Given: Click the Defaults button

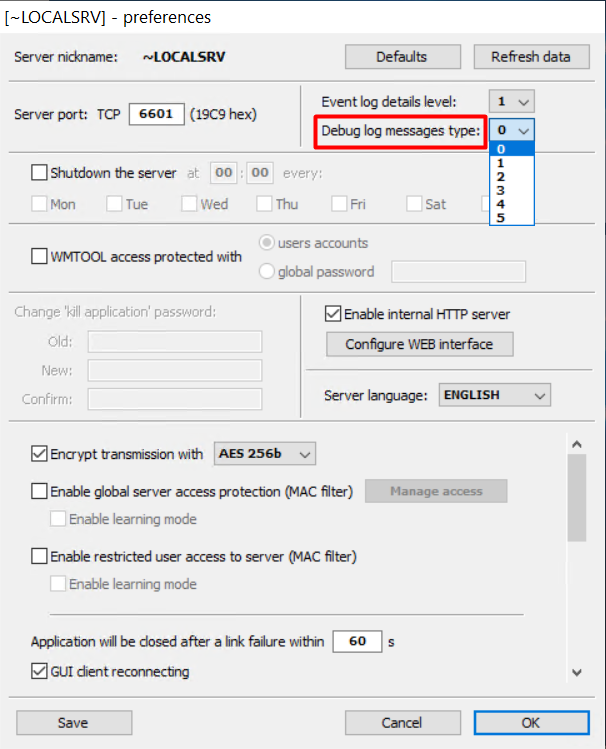Looking at the screenshot, I should 401,57.
